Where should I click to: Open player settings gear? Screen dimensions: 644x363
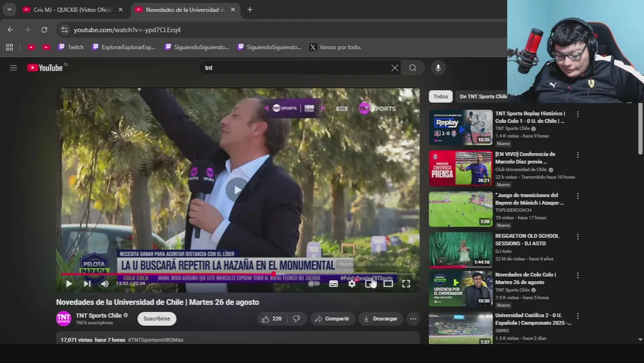point(352,284)
